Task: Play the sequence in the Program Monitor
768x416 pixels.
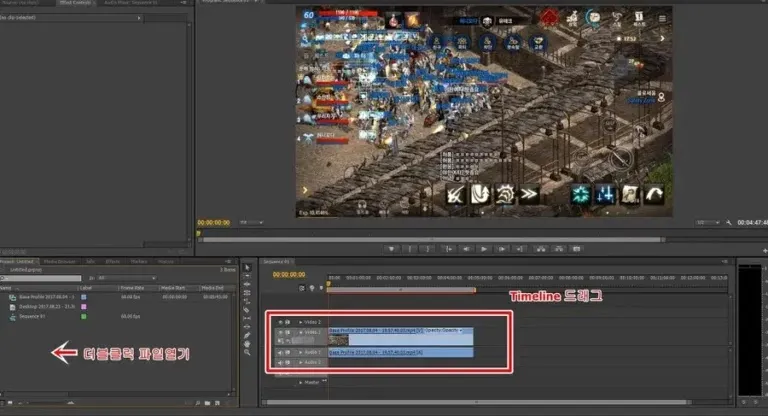Action: pos(484,249)
